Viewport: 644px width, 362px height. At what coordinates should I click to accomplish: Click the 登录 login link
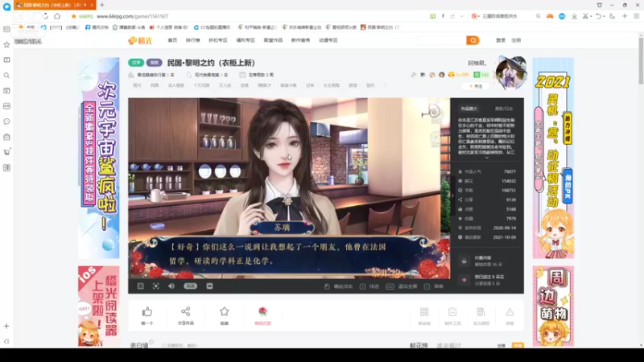tap(501, 40)
